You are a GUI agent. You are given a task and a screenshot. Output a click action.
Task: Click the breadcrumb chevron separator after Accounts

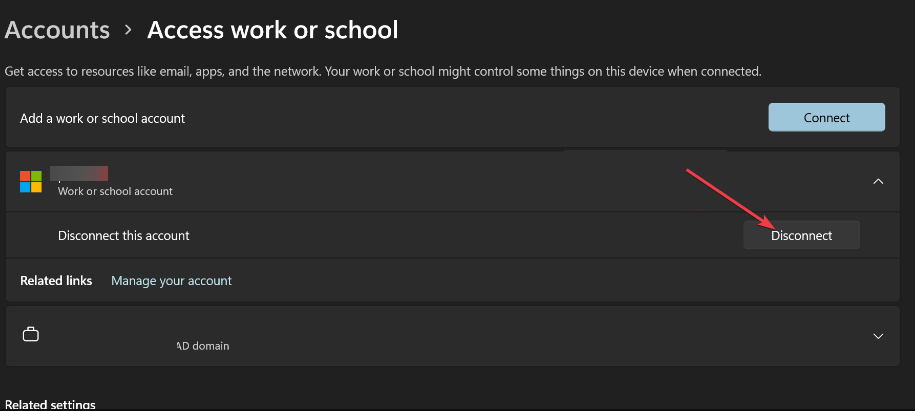[x=128, y=30]
